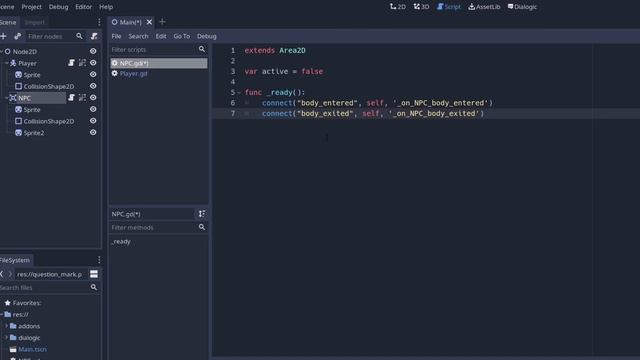Open the Script workspace
The height and width of the screenshot is (360, 640).
(449, 7)
